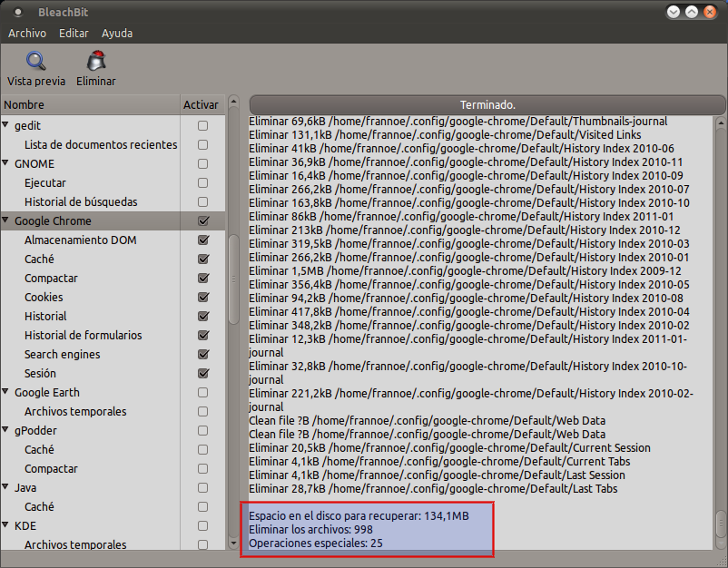Screen dimensions: 728x568
Task: Collapse the gPodder tree group
Action: (x=6, y=430)
